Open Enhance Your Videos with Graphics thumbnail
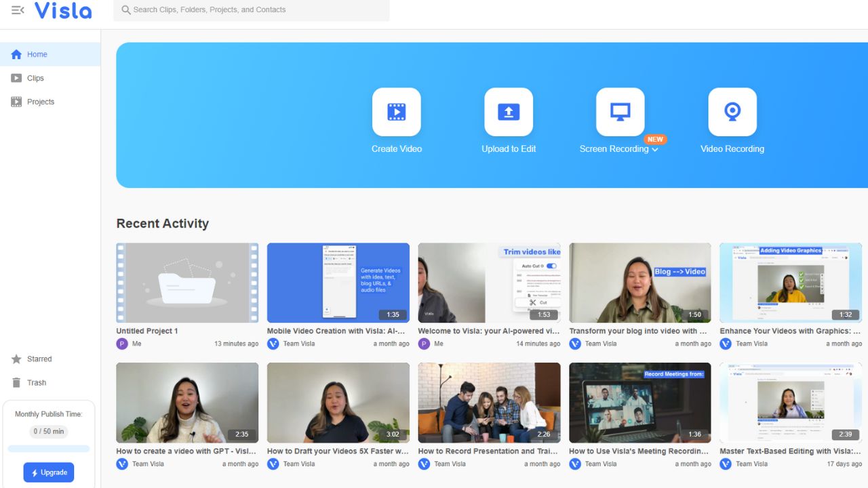Viewport: 868px width, 488px height. 791,283
